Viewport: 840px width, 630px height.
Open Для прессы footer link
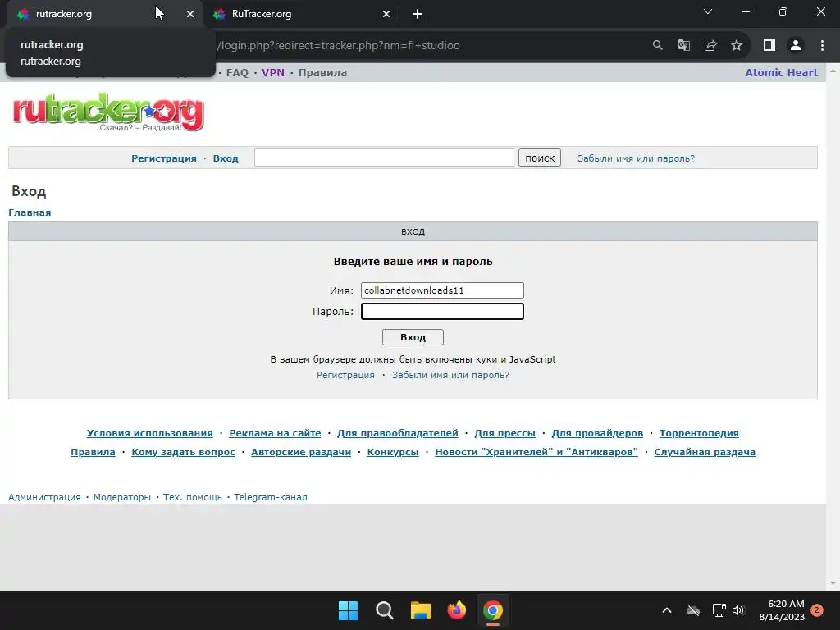(x=504, y=433)
